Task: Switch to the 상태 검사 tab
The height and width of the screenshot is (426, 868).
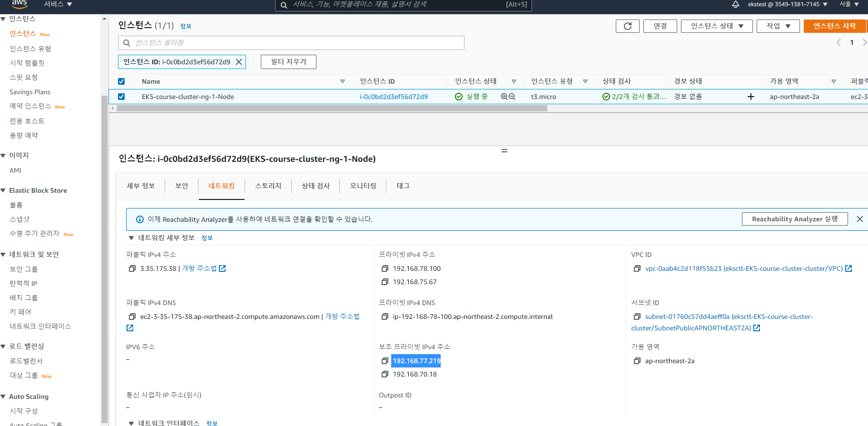Action: pyautogui.click(x=316, y=186)
